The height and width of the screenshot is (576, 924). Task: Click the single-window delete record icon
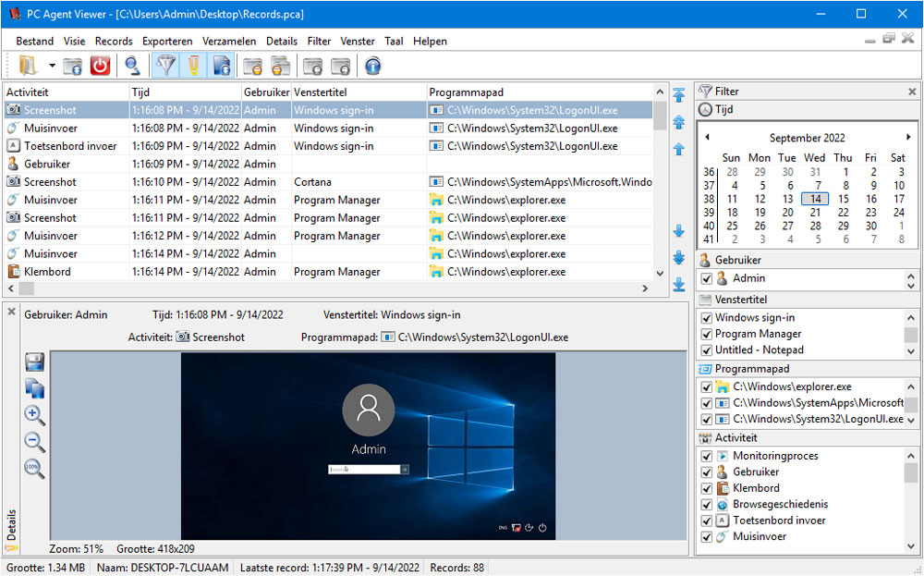pos(253,66)
